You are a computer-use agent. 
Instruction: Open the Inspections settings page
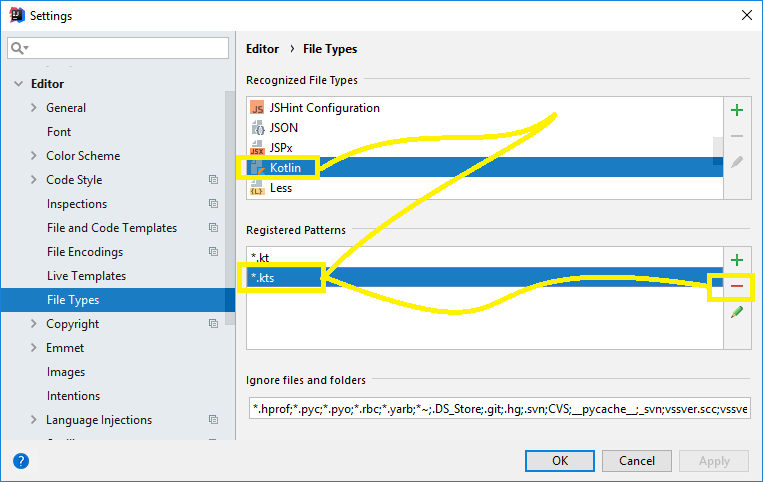click(x=77, y=204)
